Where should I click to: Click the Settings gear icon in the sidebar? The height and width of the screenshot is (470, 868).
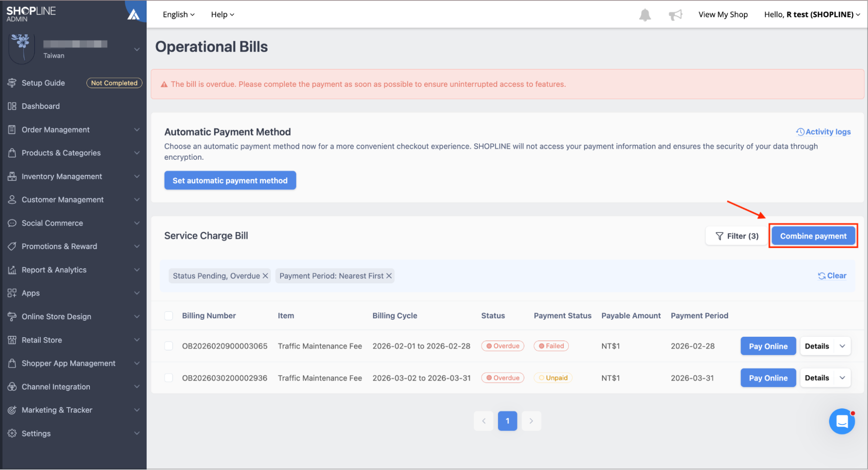point(12,433)
